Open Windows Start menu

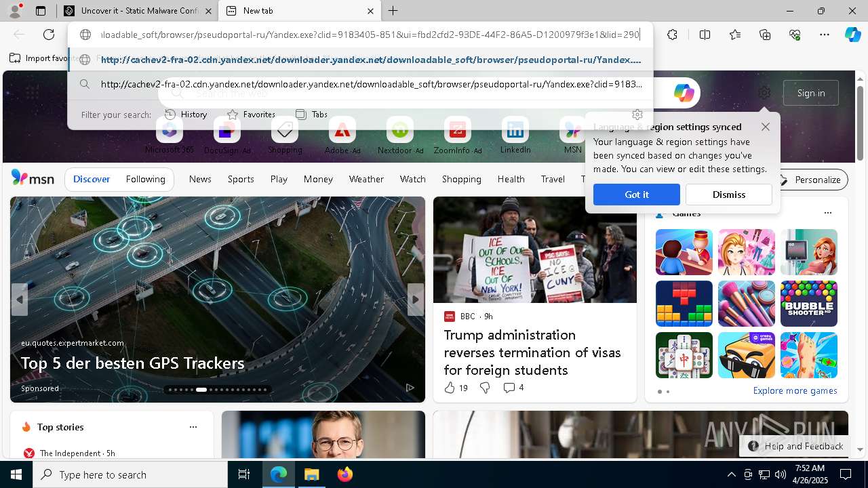pos(16,474)
